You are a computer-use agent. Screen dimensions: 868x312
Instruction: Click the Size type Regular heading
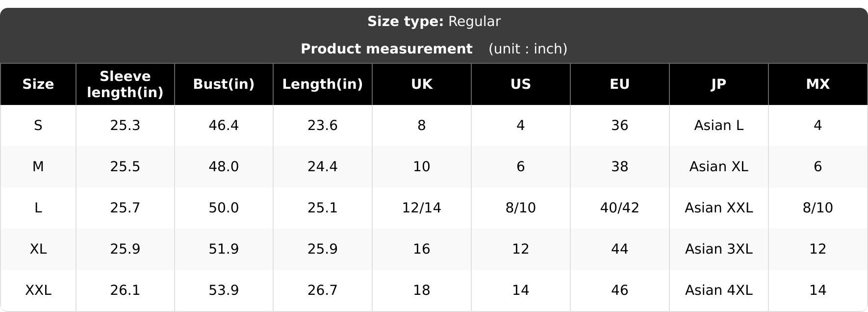pos(434,22)
